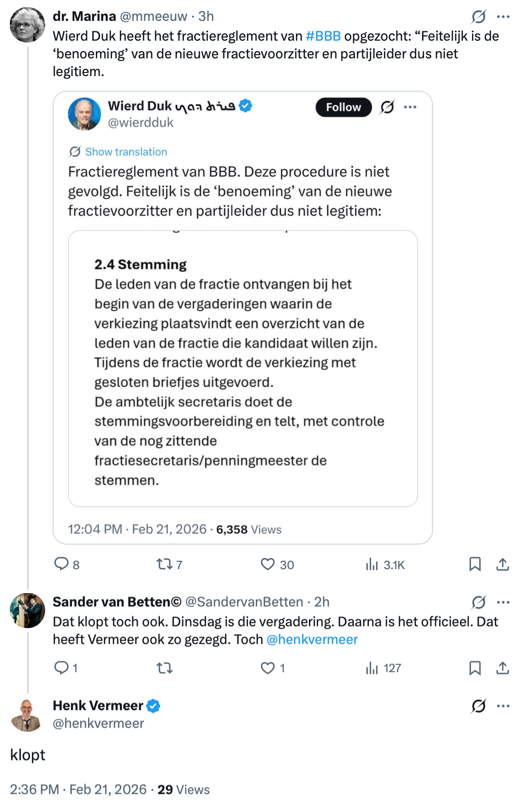Image resolution: width=521 pixels, height=812 pixels.
Task: Bookmark dr. Marina's post
Action: pos(475,564)
